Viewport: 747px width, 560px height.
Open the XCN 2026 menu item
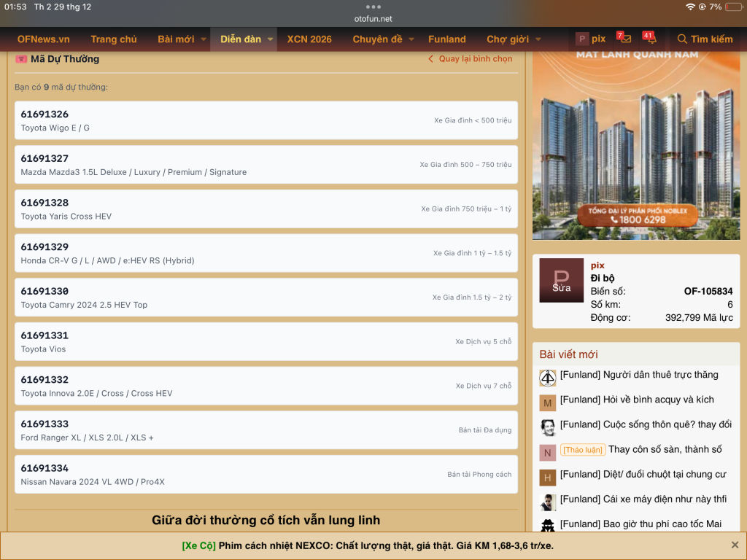click(309, 39)
